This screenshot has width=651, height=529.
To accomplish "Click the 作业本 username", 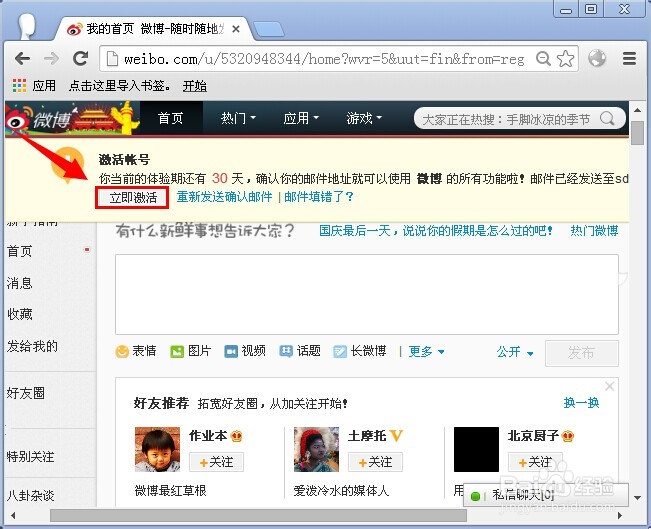I will point(208,436).
